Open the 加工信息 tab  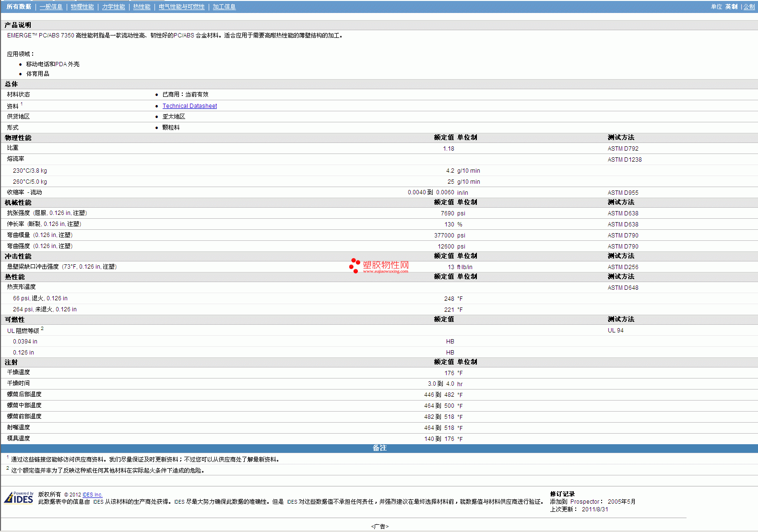point(224,7)
